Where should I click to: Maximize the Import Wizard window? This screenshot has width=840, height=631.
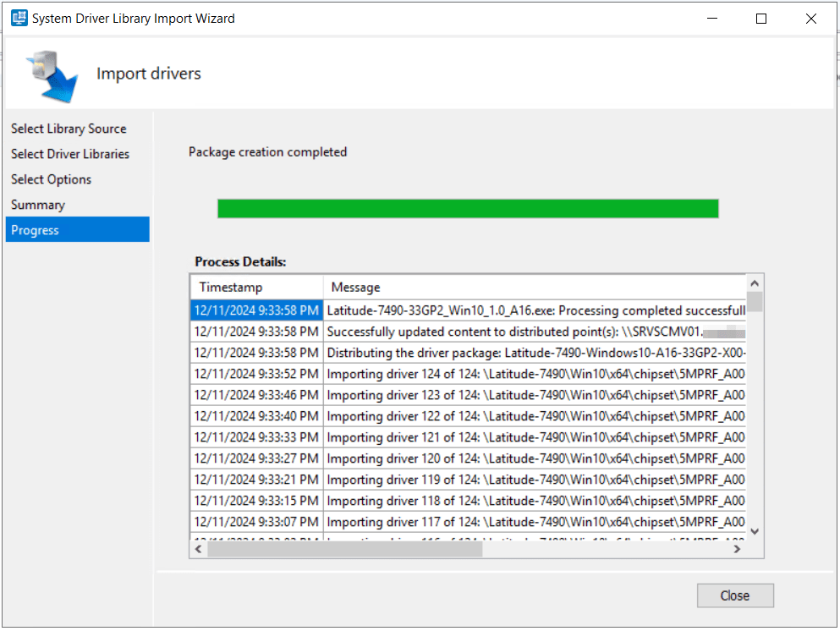point(761,18)
